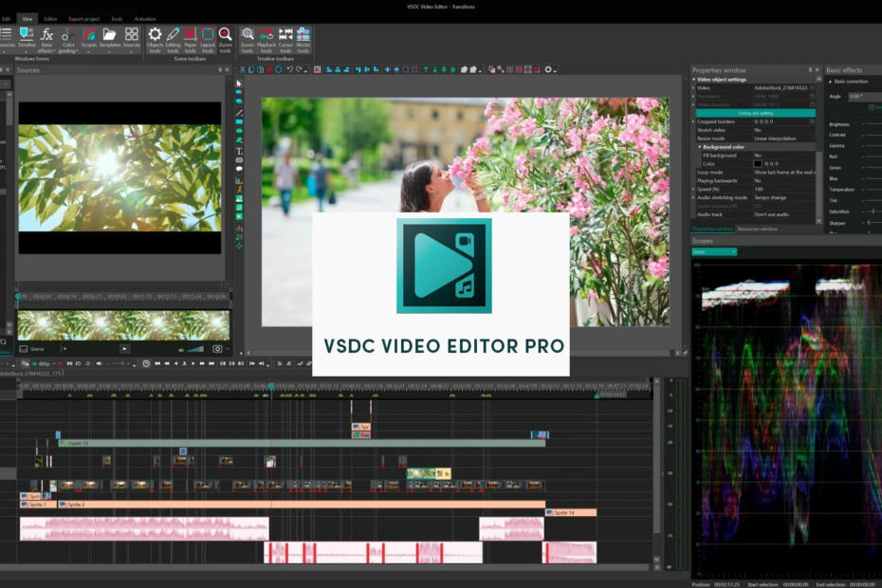Expand the Speed (%) property

pos(693,189)
